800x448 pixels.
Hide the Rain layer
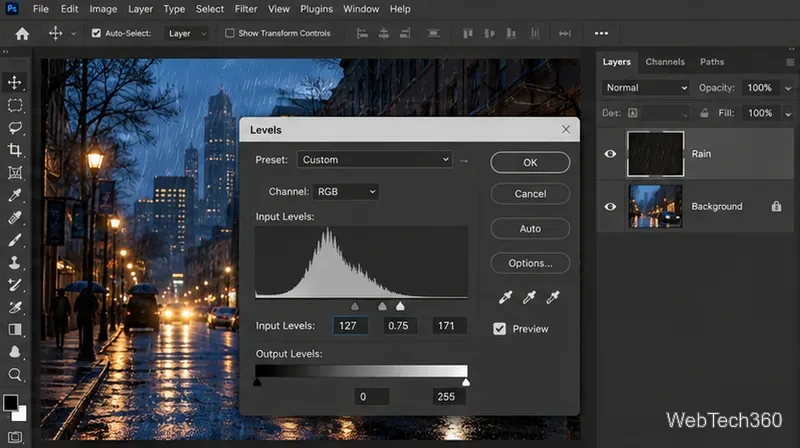610,154
